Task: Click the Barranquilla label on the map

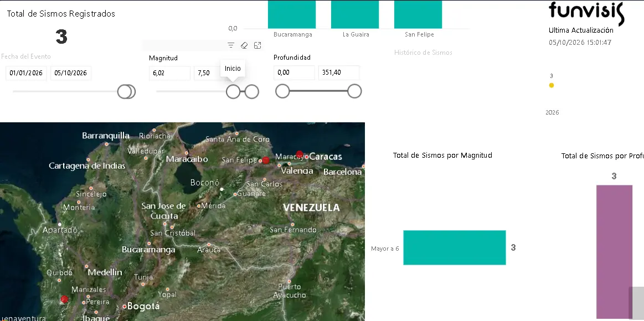Action: coord(106,136)
